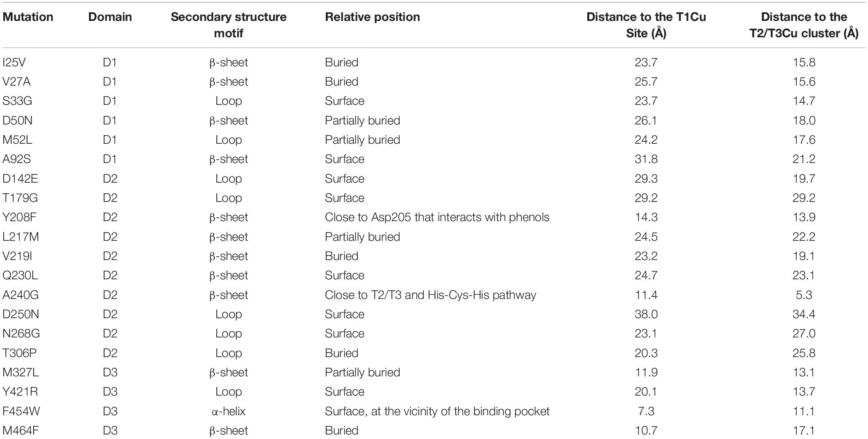Select the I25V mutation cell
Screen dimensions: 868x439
(14, 62)
